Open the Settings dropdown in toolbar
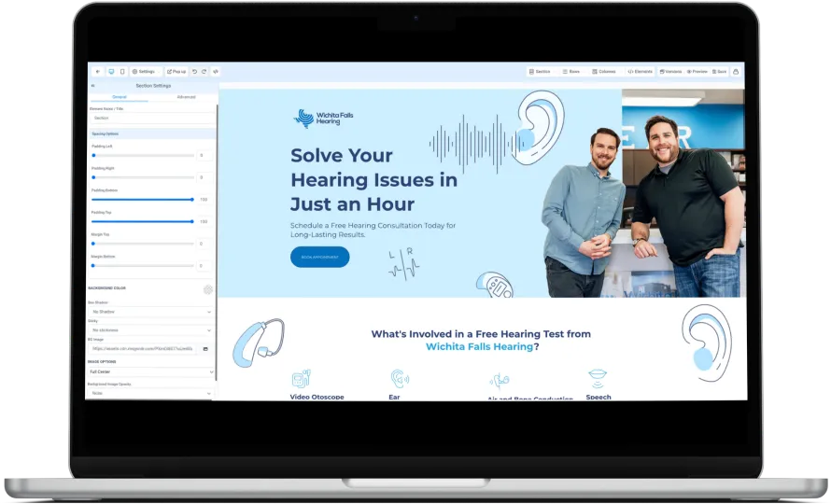 [145, 72]
